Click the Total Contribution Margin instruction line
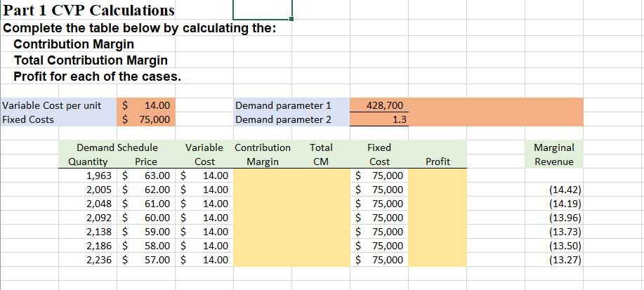 91,60
